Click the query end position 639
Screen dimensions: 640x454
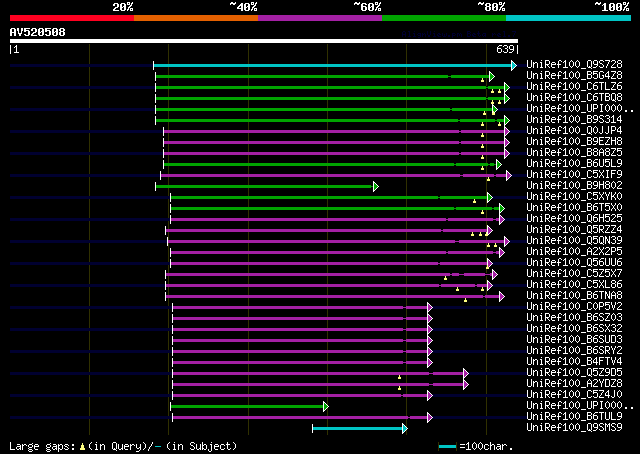pyautogui.click(x=505, y=49)
